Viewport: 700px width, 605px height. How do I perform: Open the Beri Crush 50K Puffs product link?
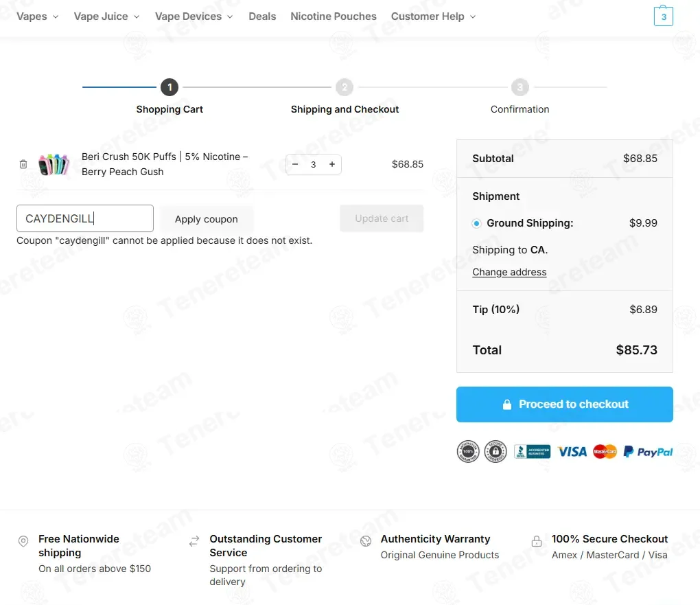tap(165, 164)
